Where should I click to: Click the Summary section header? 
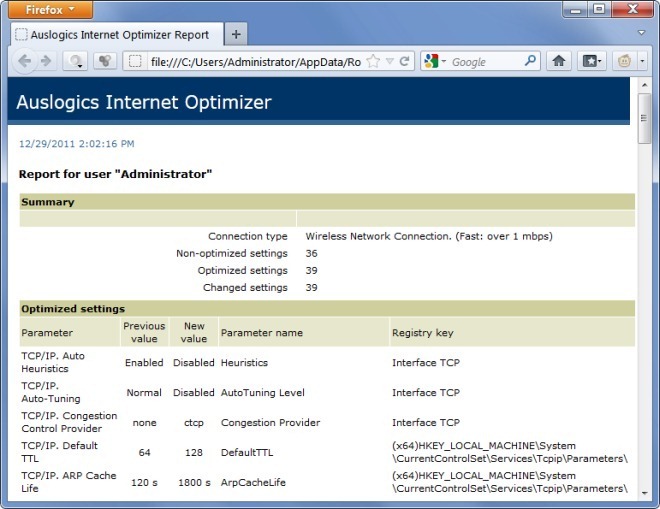(327, 202)
